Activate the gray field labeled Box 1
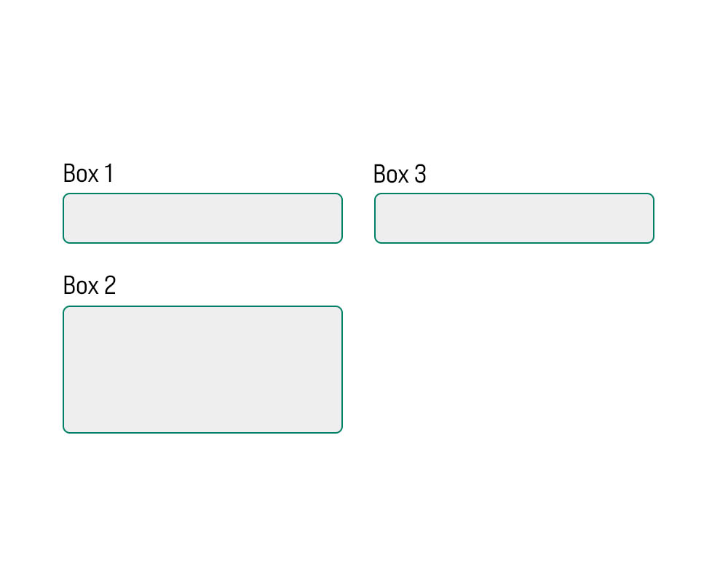Image resolution: width=728 pixels, height=582 pixels. point(202,218)
